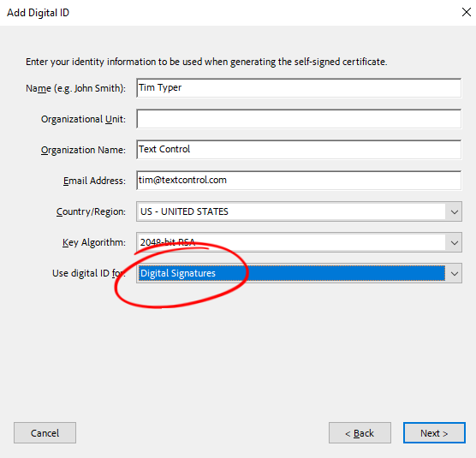Click the Name field containing Tim Typer
The image size is (476, 458).
[x=299, y=88]
